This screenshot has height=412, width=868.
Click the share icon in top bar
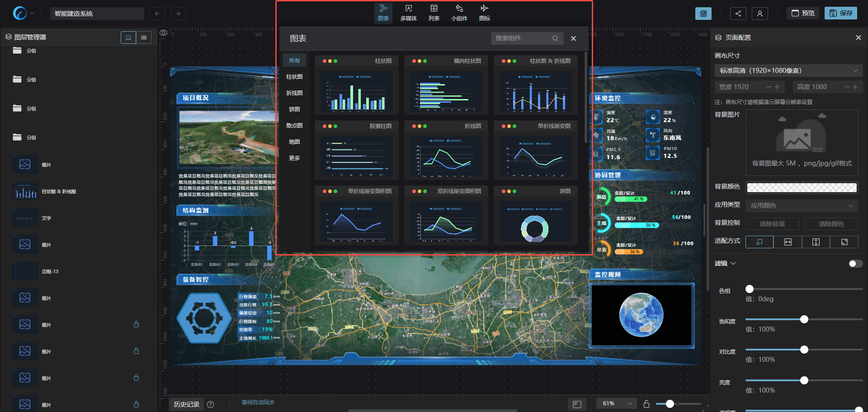click(738, 14)
